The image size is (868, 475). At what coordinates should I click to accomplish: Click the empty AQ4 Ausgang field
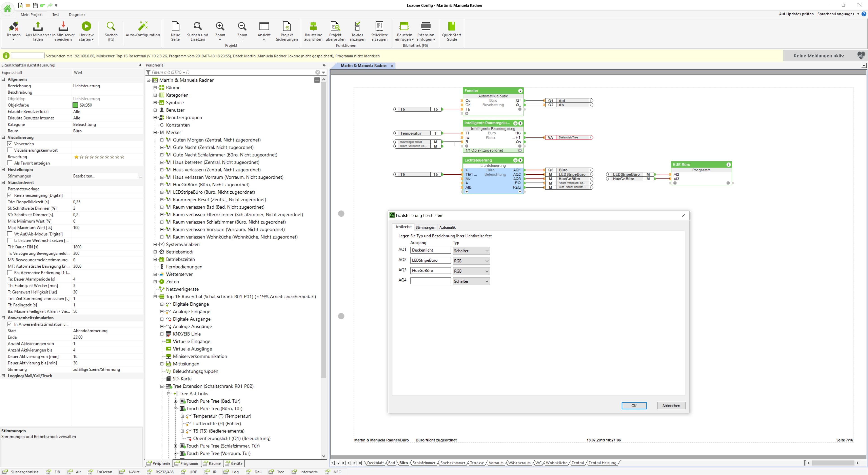coord(430,281)
